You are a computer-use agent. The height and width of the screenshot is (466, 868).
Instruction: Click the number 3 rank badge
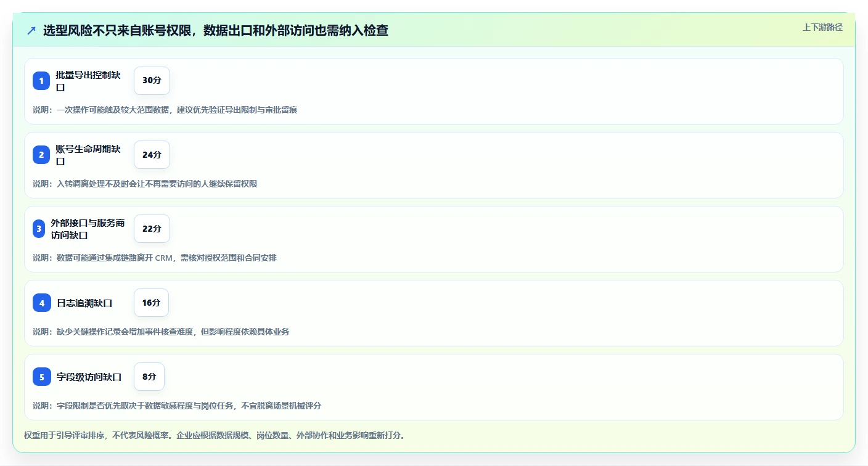39,229
